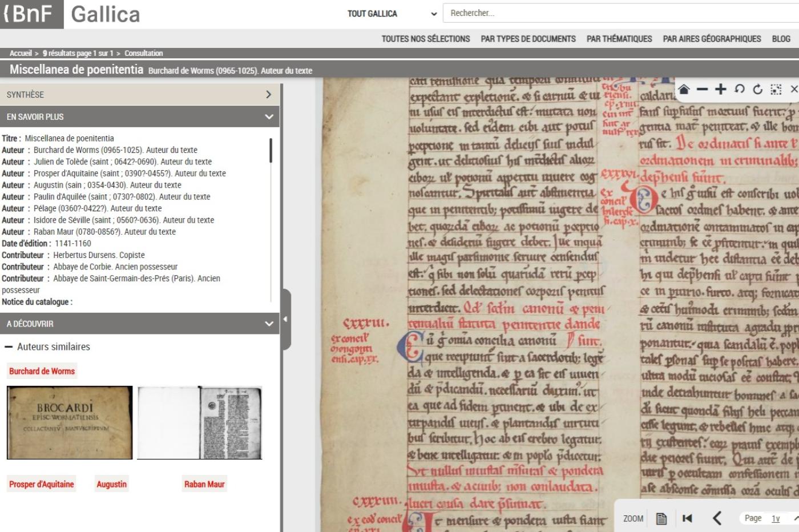Screen dimensions: 799x532
Task: Click the Consultation breadcrumb
Action: pos(144,53)
